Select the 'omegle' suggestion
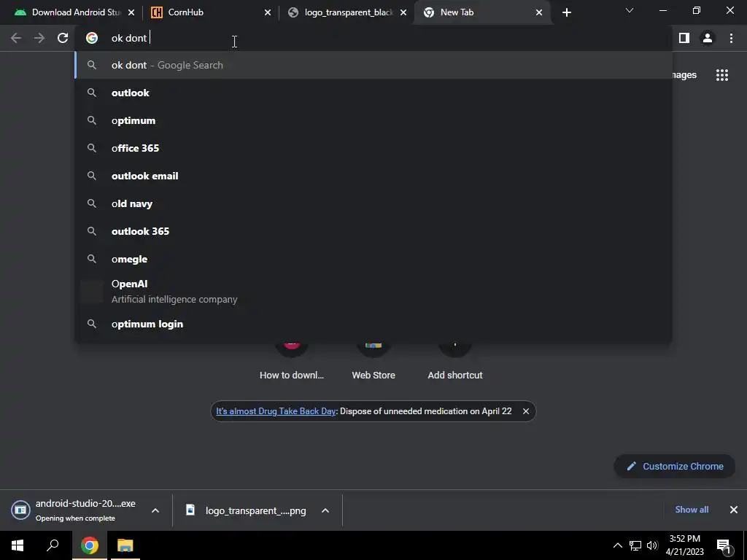The height and width of the screenshot is (560, 747). (x=373, y=259)
